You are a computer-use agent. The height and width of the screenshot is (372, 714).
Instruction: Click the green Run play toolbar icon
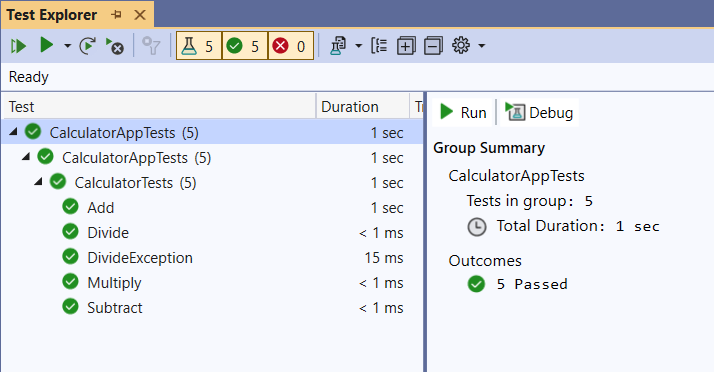(x=46, y=45)
